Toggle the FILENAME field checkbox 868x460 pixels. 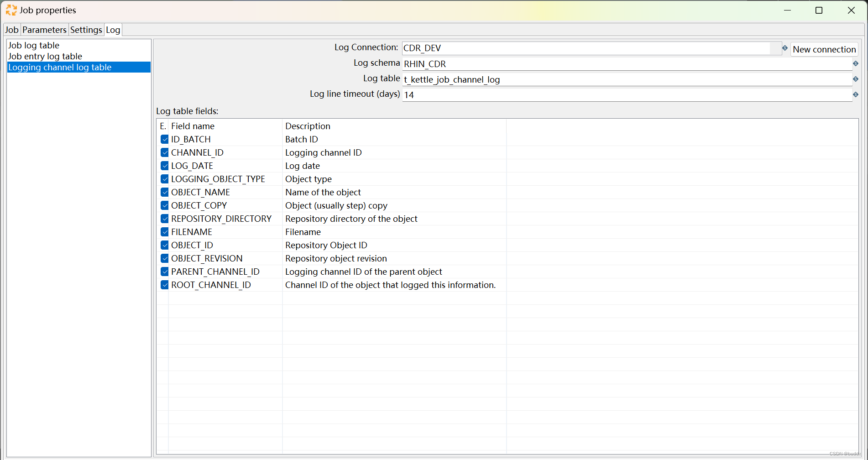pos(165,232)
